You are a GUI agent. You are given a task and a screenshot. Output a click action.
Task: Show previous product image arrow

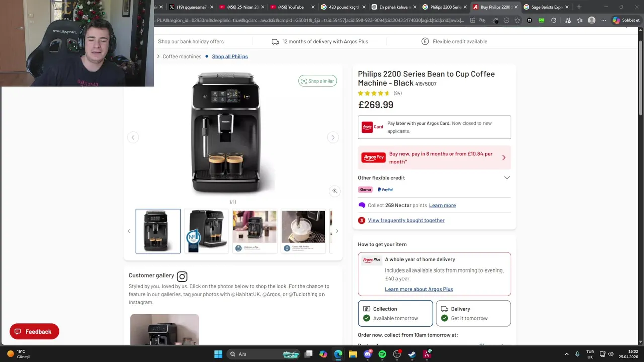(133, 137)
